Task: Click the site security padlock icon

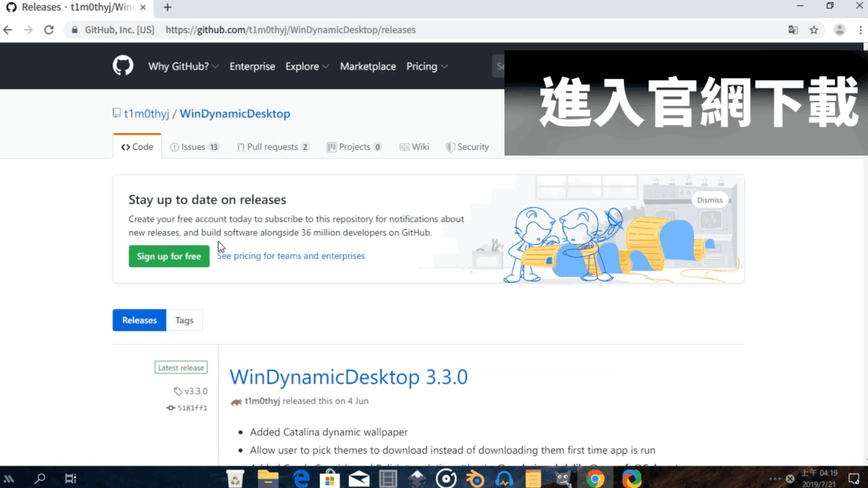Action: click(75, 30)
